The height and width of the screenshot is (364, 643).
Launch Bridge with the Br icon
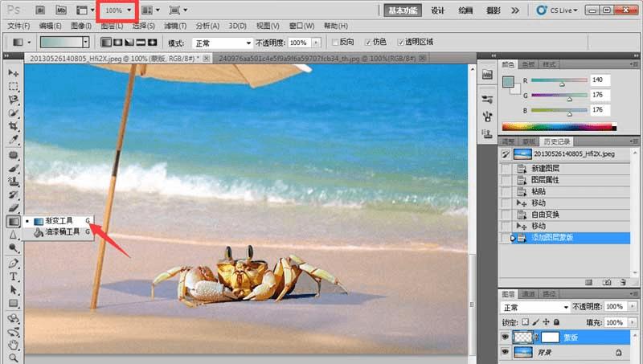[x=40, y=10]
